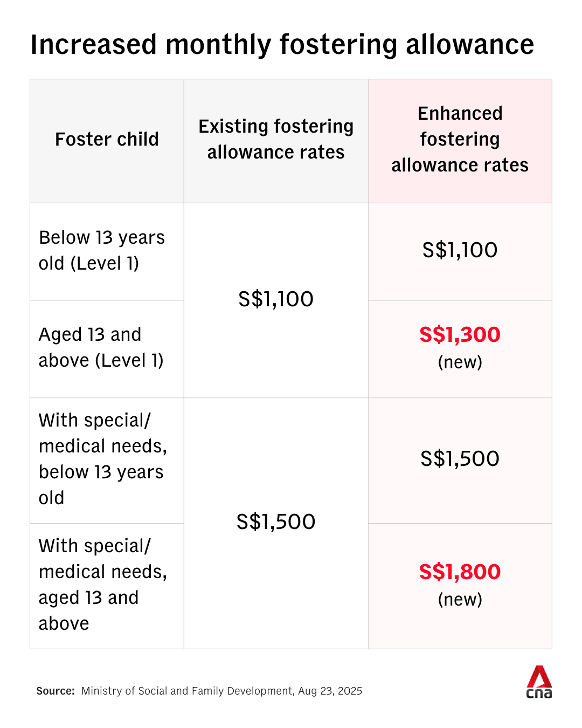Click S$1,500 in the existing rates column
Viewport: 582px width, 728px height.
[276, 522]
